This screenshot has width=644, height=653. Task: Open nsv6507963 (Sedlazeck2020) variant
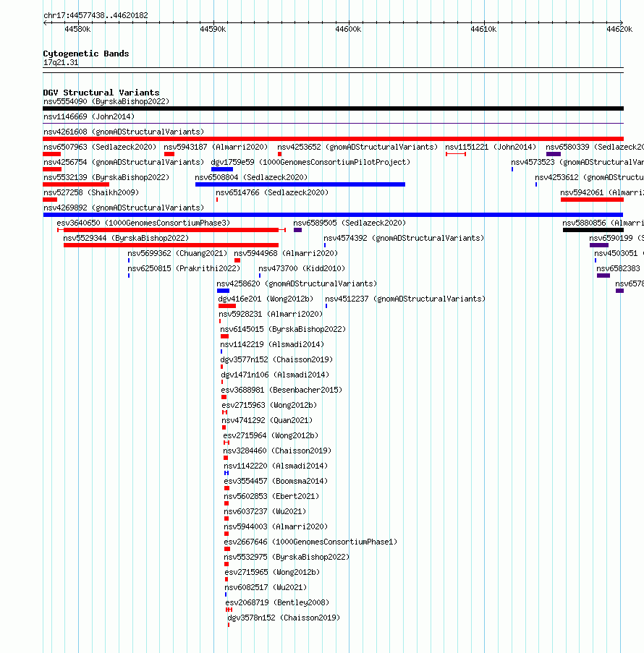(100, 147)
